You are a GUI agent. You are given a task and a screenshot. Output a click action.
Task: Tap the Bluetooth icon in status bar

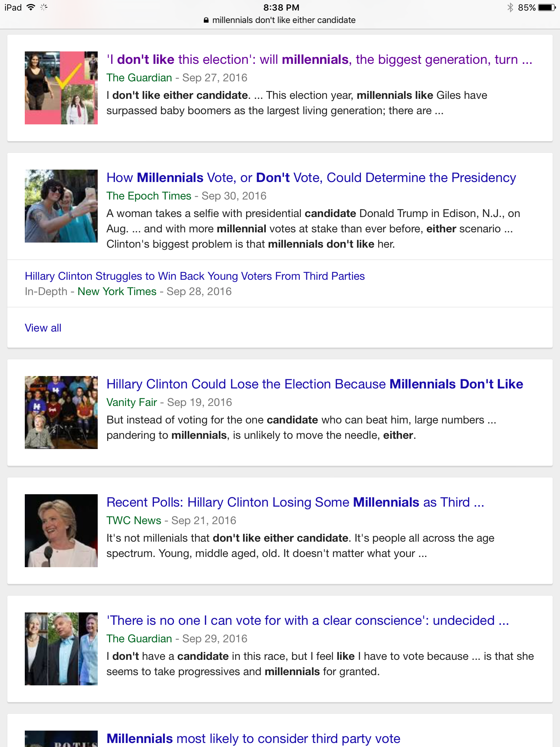point(510,7)
